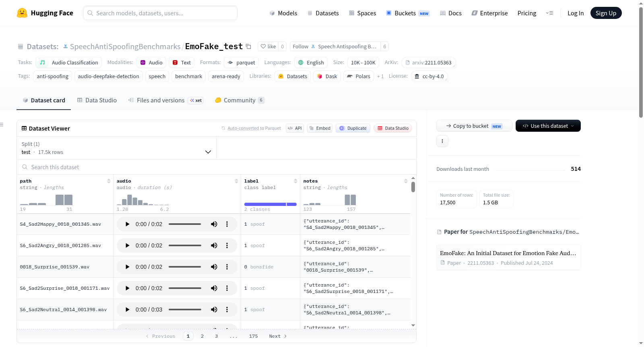Follow Speech Antispoofing Benchmarks organization
This screenshot has height=347, width=644.
tap(335, 46)
